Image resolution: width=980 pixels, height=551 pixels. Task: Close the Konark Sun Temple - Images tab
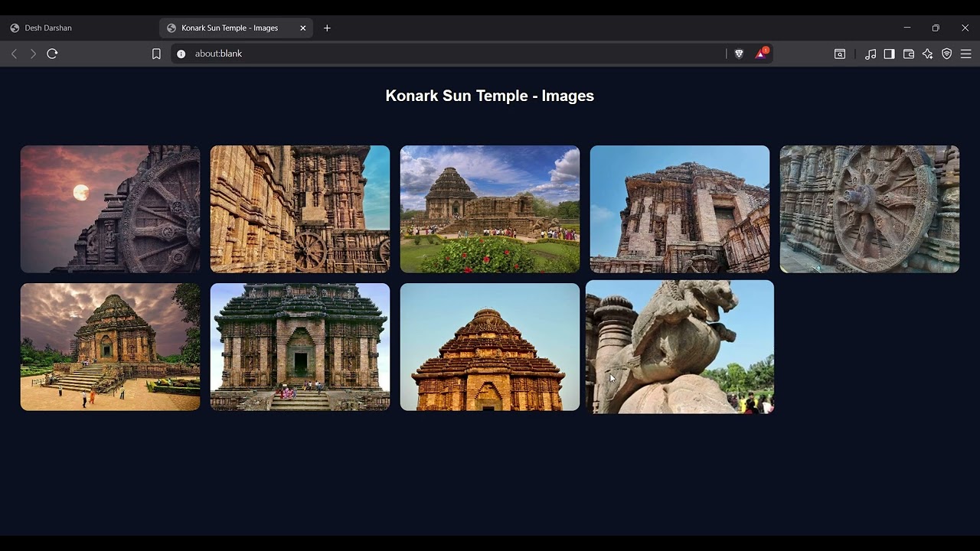coord(302,28)
